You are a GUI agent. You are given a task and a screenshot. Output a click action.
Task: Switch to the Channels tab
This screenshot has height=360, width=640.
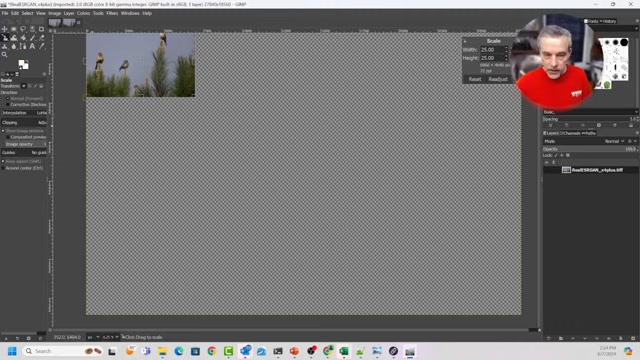point(570,133)
